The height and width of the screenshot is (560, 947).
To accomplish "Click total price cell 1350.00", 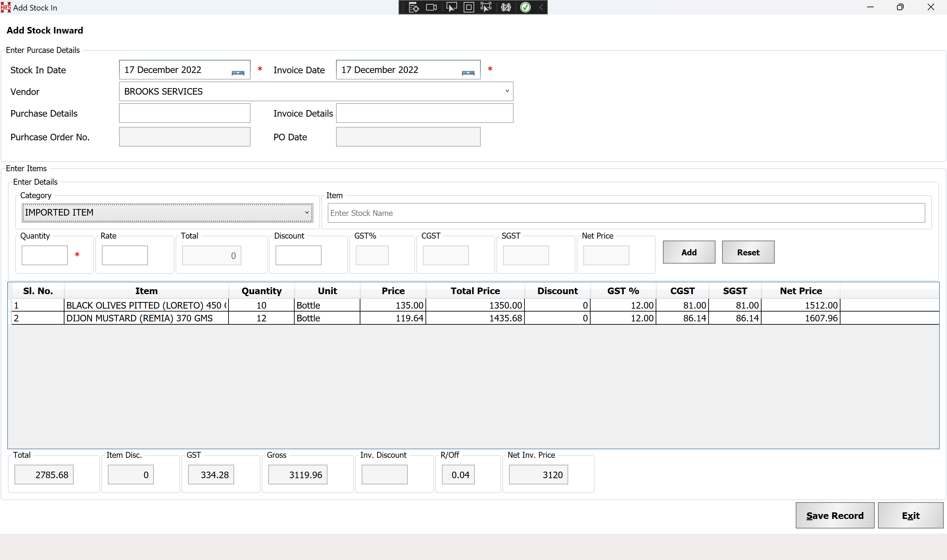I will click(475, 305).
